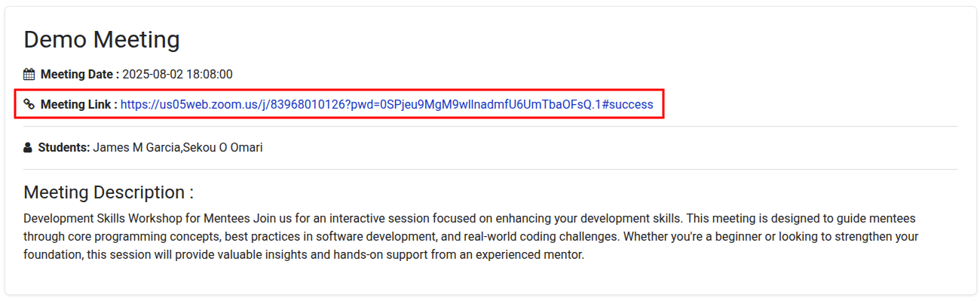Click the user icon beside Students
Image resolution: width=980 pixels, height=301 pixels.
28,147
